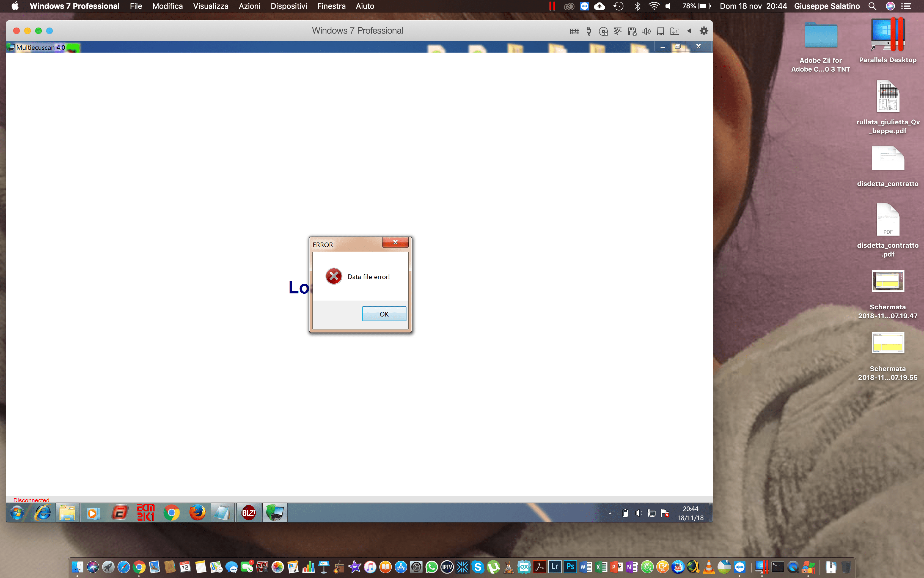
Task: Select the Parallels Desktop shortcut on the desktop
Action: pos(888,41)
